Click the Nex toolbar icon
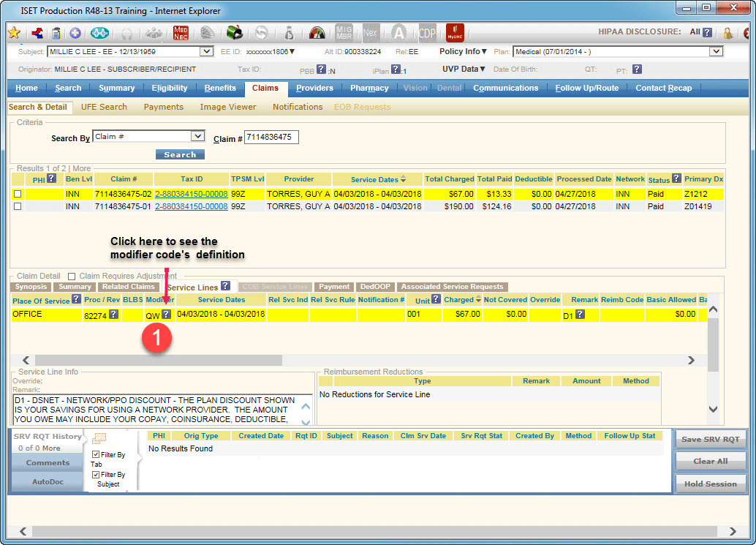756x545 pixels. (x=370, y=32)
